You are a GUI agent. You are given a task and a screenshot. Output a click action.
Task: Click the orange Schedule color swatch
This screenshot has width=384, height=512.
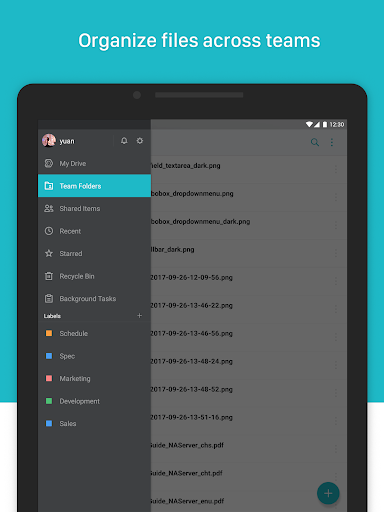(49, 333)
